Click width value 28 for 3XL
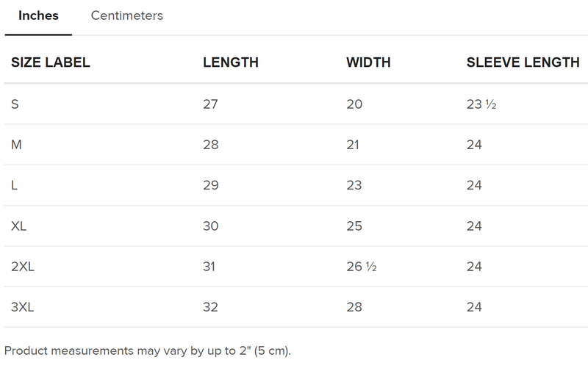 coord(354,307)
